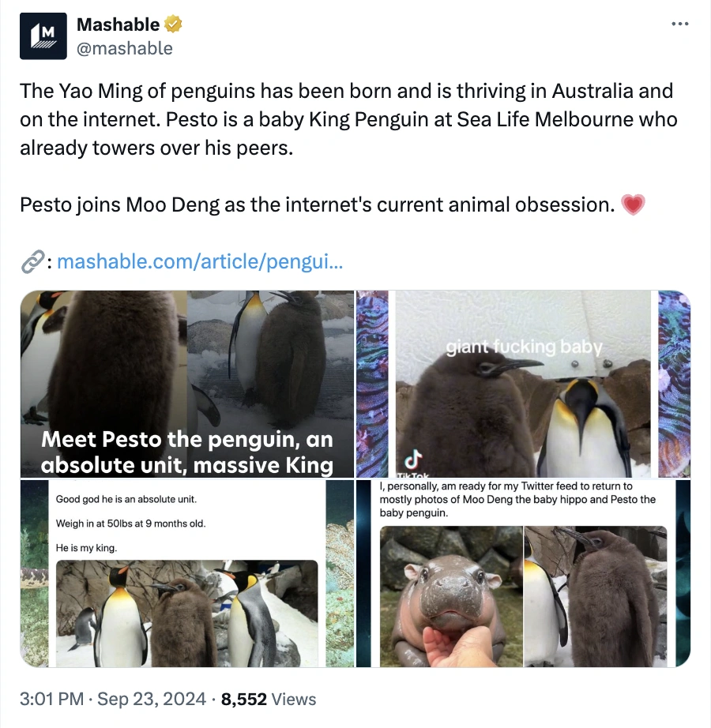Click the tweet text about Yao Ming of penguins
The image size is (711, 728).
[x=348, y=119]
